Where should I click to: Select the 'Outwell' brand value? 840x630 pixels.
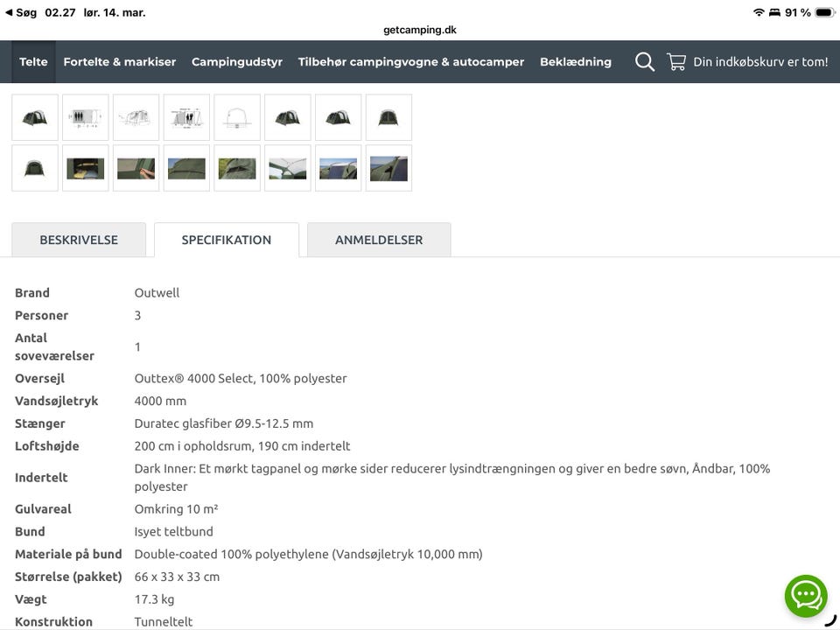click(157, 292)
